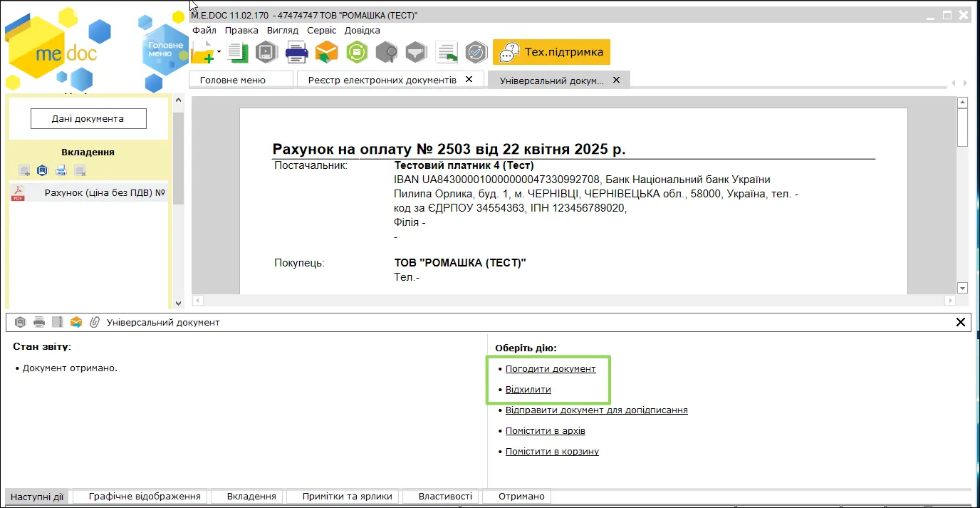Click the blue printer icon in toolbar
The image size is (980, 508).
point(296,52)
